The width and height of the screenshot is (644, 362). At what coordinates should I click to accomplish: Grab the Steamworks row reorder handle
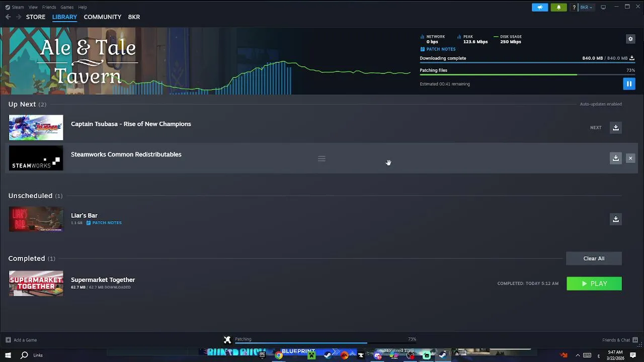point(321,159)
